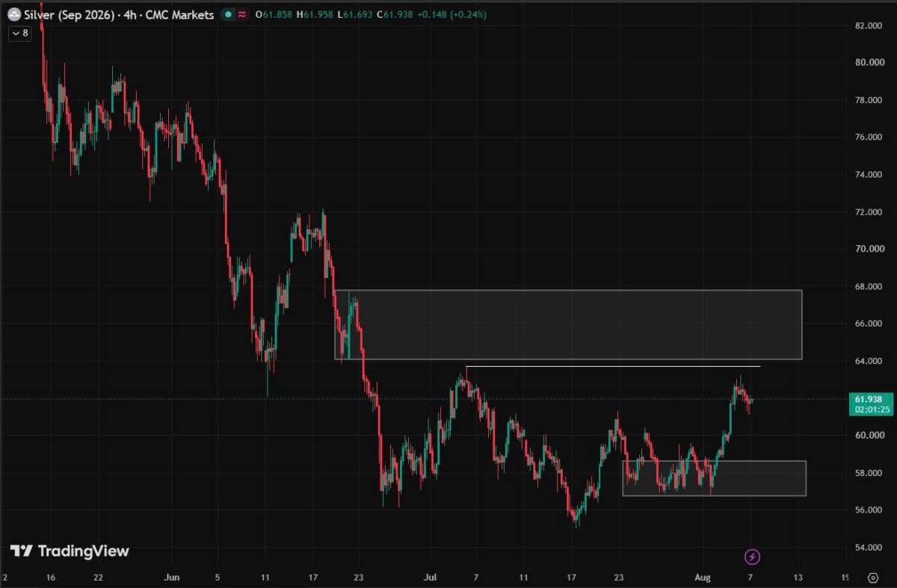Click the purple lightning bolt icon

point(753,557)
